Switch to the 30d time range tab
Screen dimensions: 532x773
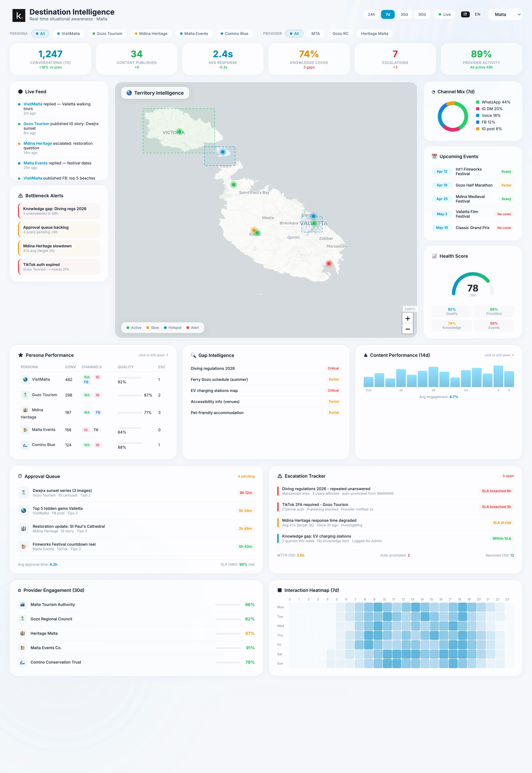pos(404,14)
